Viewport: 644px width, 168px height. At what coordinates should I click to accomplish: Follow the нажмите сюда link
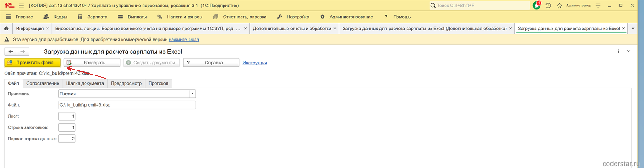pyautogui.click(x=184, y=40)
